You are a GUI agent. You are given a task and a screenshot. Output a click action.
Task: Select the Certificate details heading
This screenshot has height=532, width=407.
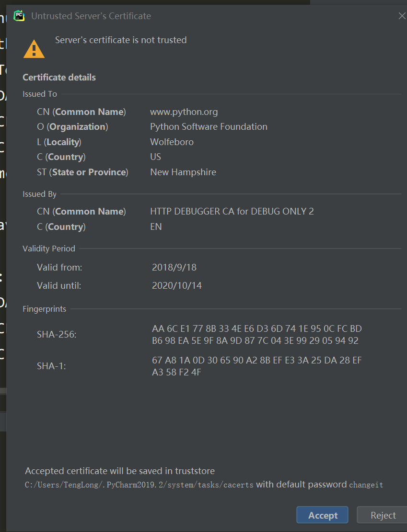(59, 77)
